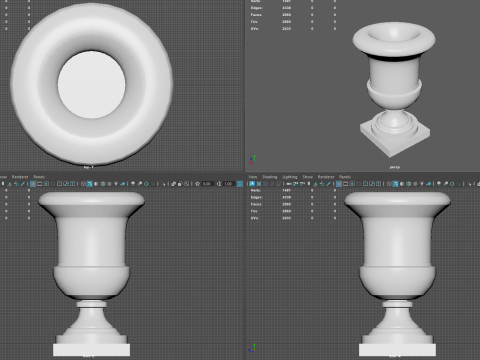Toggle X-ray active components in lower-left viewport
This screenshot has width=480, height=360.
pos(180,184)
